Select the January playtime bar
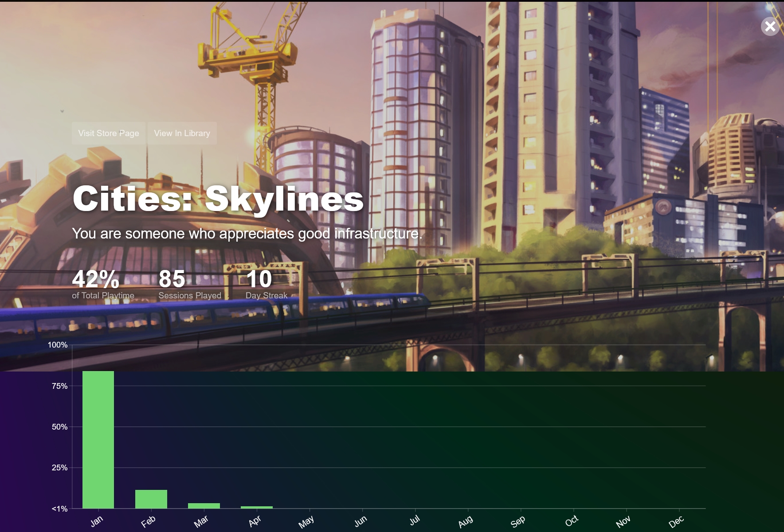 98,439
